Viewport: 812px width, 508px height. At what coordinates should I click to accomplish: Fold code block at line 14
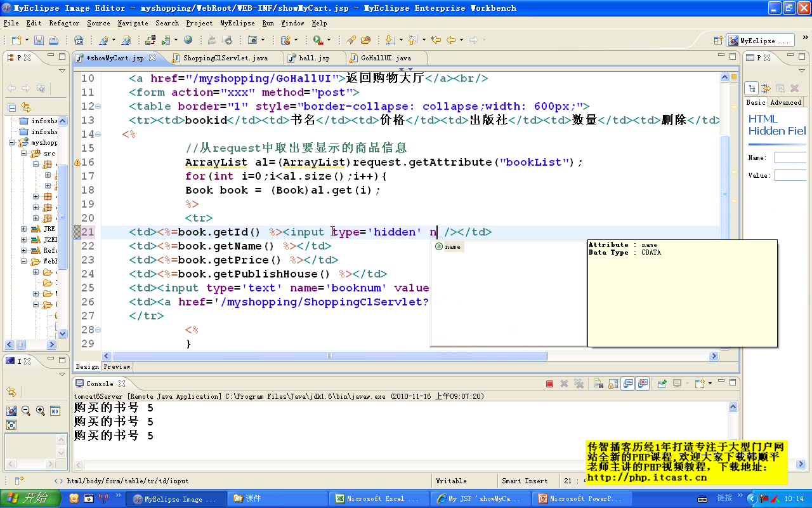98,134
